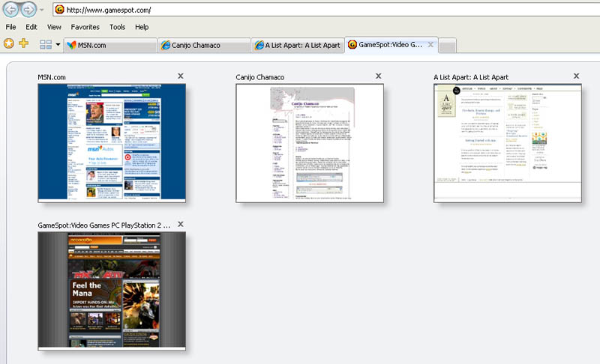This screenshot has width=600, height=364.
Task: Open the Favorites menu
Action: point(85,27)
